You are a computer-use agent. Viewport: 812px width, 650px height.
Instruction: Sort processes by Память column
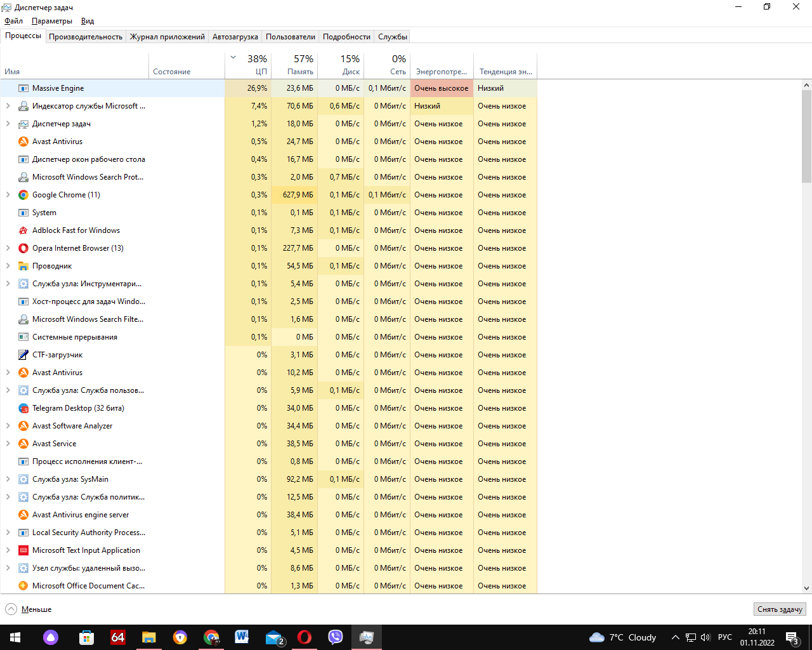294,65
